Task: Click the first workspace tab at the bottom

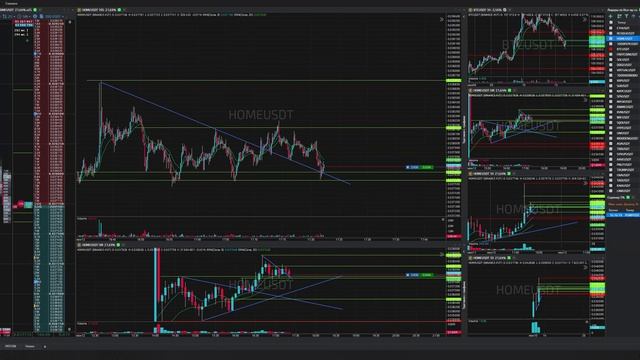Action: click(11, 346)
